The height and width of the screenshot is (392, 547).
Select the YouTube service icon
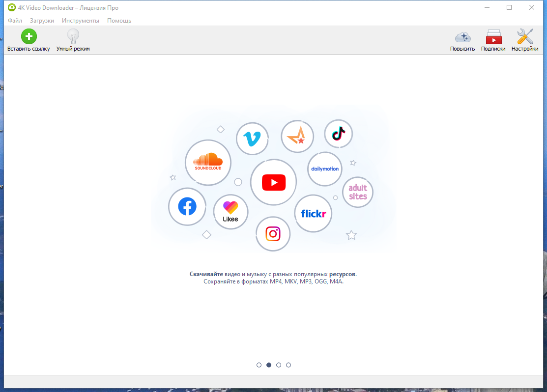pos(273,181)
